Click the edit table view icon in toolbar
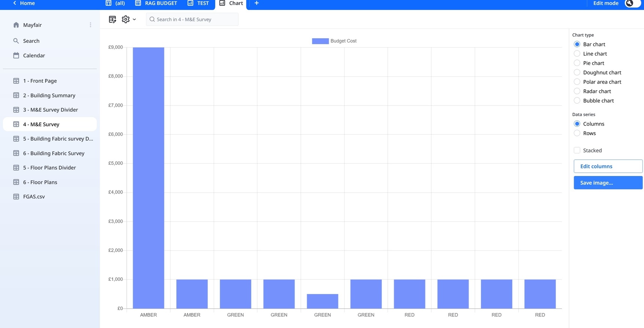Viewport: 644px width, 328px height. tap(112, 19)
